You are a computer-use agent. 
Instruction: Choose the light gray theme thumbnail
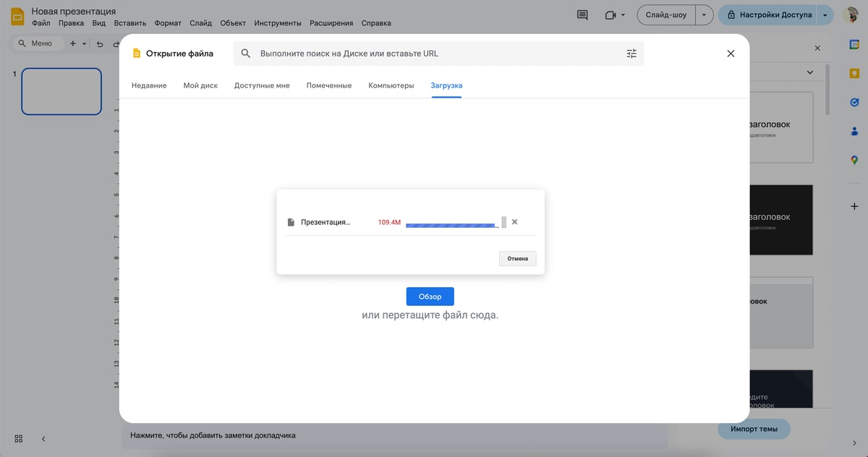click(x=781, y=312)
